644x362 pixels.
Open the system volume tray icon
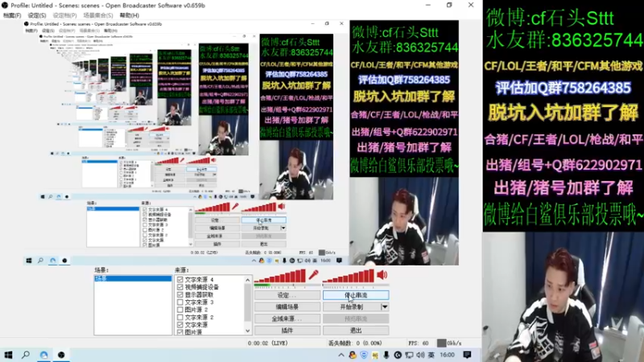tap(420, 355)
